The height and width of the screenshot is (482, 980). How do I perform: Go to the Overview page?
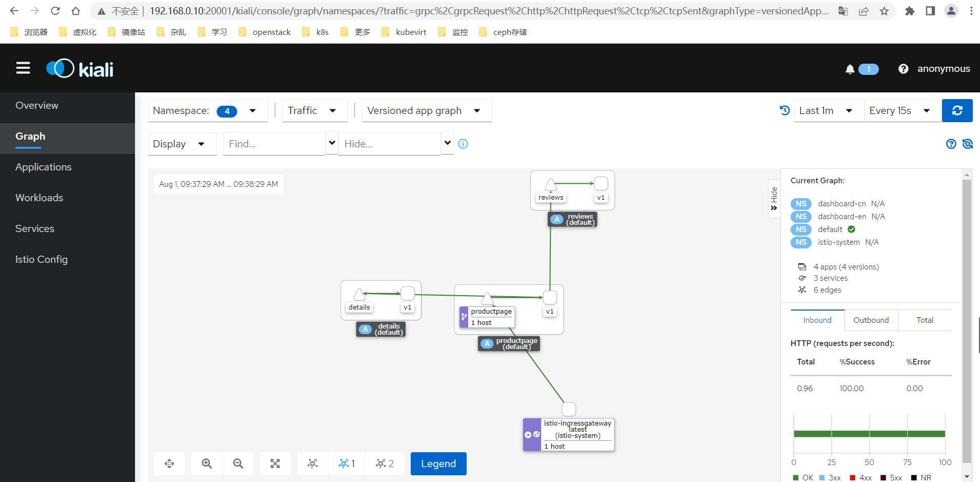tap(67, 106)
